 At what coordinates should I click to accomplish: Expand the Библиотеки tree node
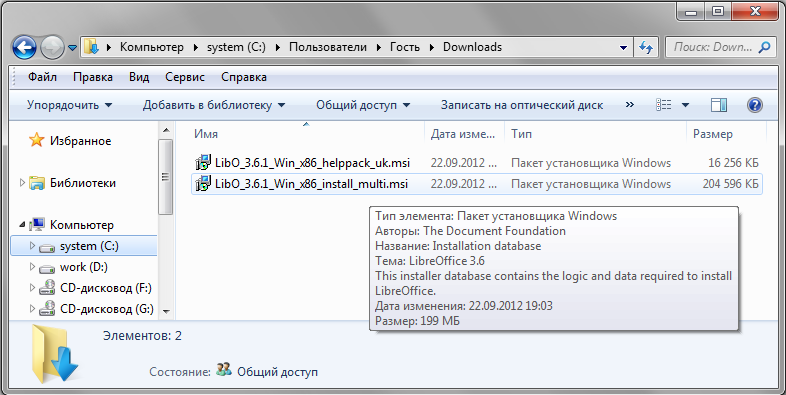(22, 183)
